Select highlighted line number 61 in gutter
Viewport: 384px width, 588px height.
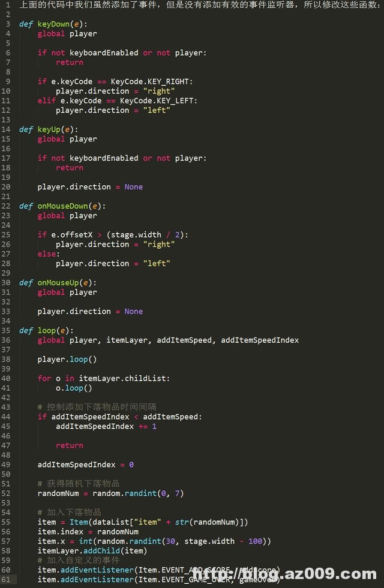click(x=6, y=580)
